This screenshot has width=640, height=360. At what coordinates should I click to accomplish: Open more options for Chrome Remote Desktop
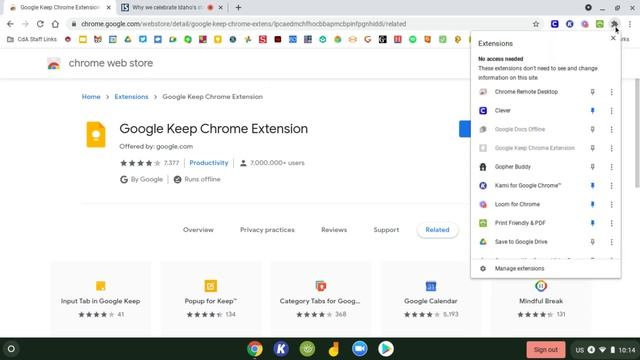611,92
